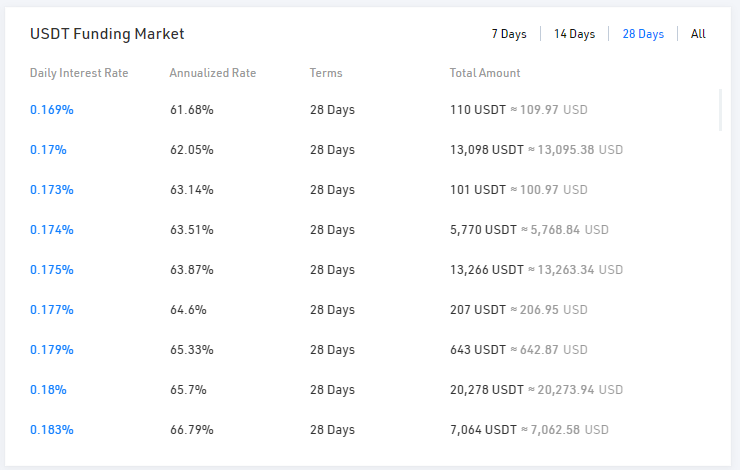Choose the 28 Days term filter
The image size is (740, 470).
click(x=642, y=34)
